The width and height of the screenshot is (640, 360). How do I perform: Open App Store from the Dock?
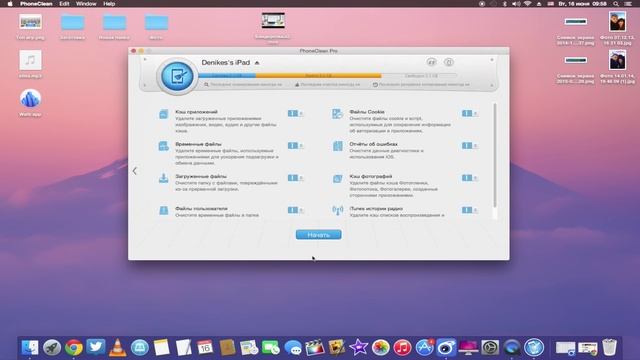(x=424, y=347)
